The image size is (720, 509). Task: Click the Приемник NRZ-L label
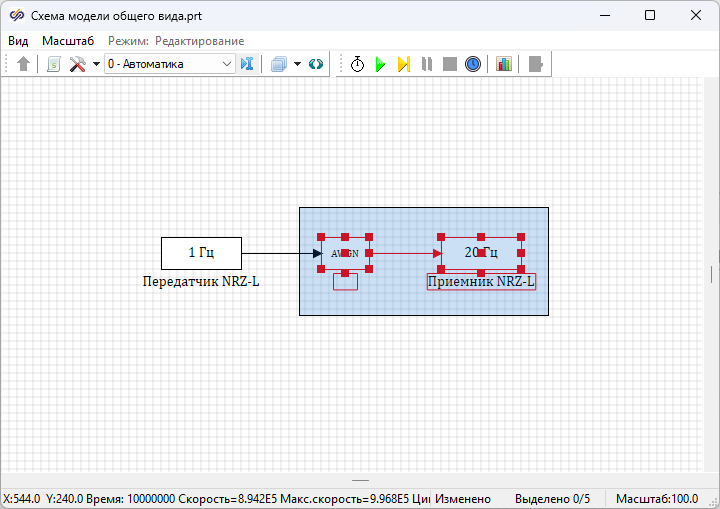[481, 282]
